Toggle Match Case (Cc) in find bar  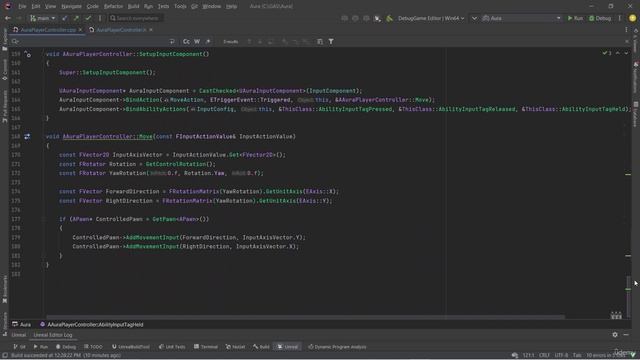186,42
